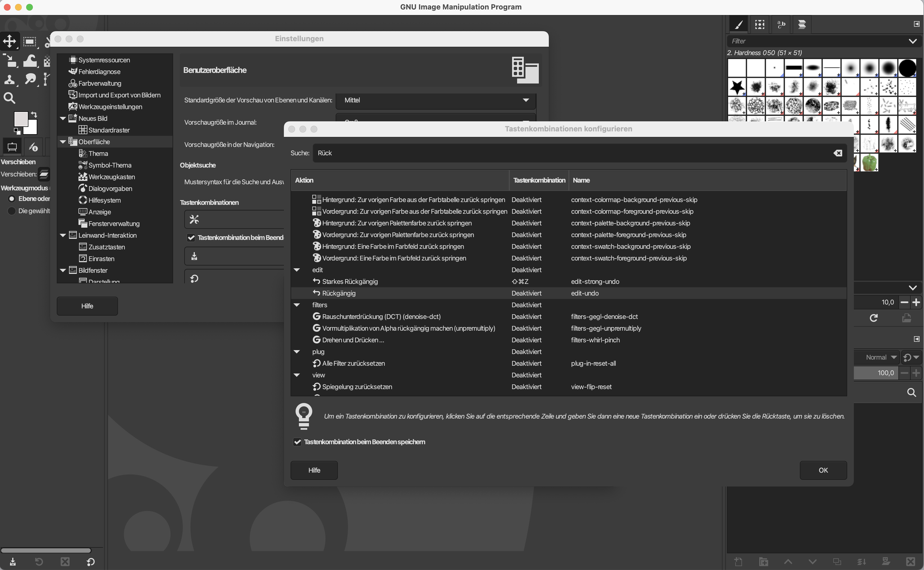Open the Document History tab icon
This screenshot has height=570, width=924.
coord(802,24)
